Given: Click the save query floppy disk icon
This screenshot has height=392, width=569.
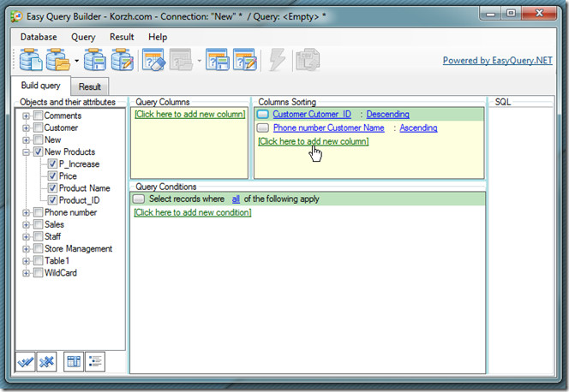Looking at the screenshot, I should tap(218, 59).
